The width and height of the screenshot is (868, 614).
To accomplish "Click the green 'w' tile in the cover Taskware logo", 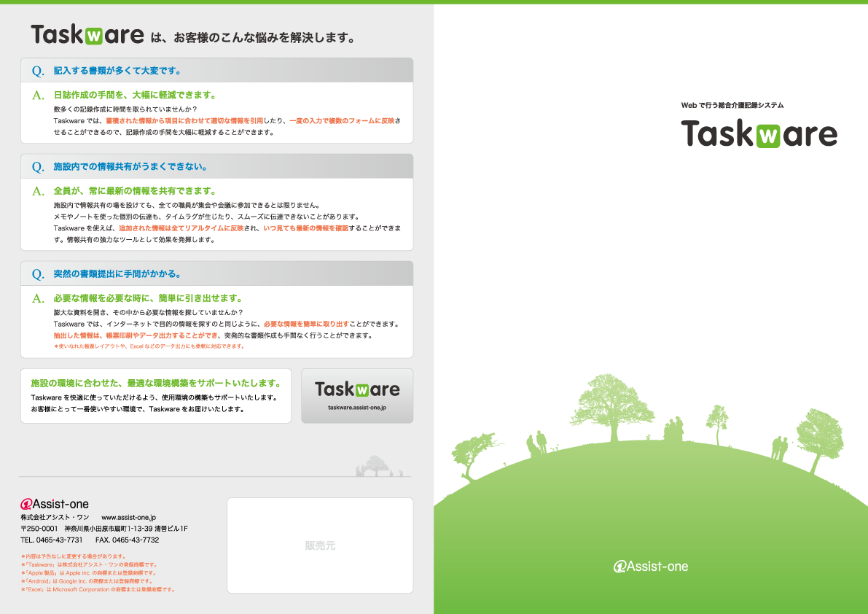I will pos(768,136).
